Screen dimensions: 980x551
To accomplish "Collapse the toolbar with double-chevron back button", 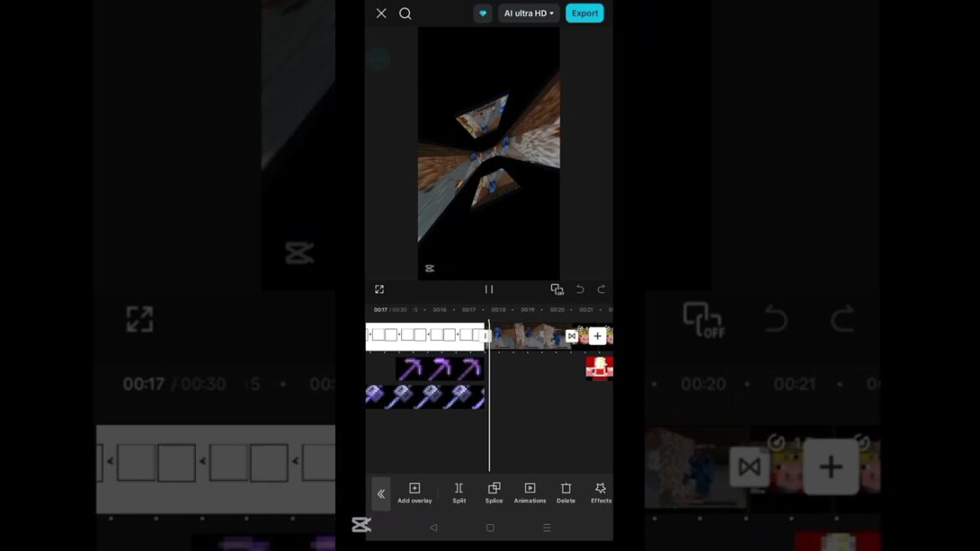I will [x=380, y=493].
